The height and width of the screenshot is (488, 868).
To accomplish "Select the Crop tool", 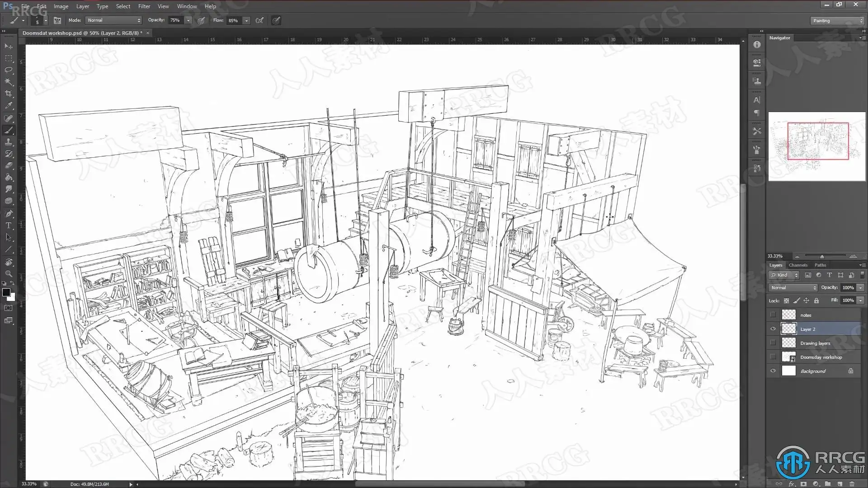I will pyautogui.click(x=9, y=94).
